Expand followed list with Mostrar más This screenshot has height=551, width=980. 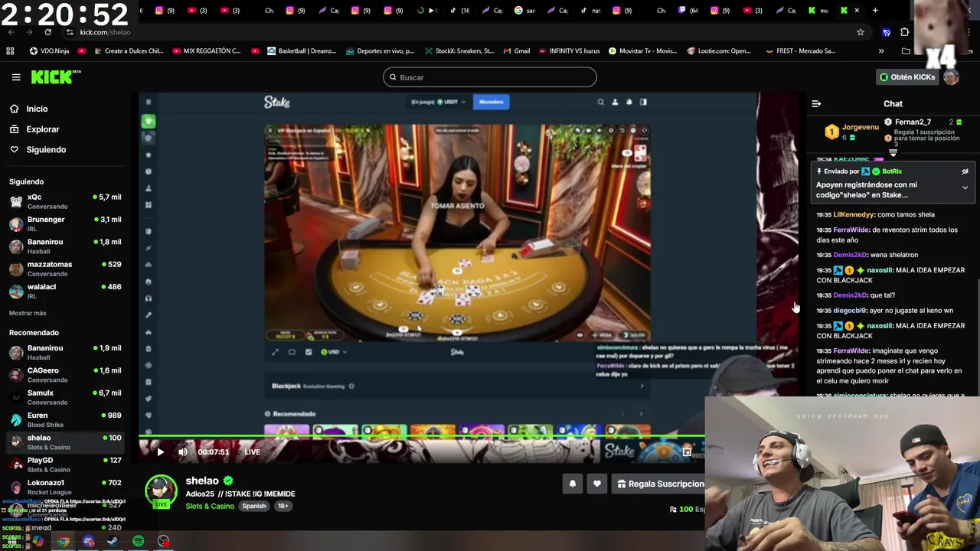coord(28,313)
